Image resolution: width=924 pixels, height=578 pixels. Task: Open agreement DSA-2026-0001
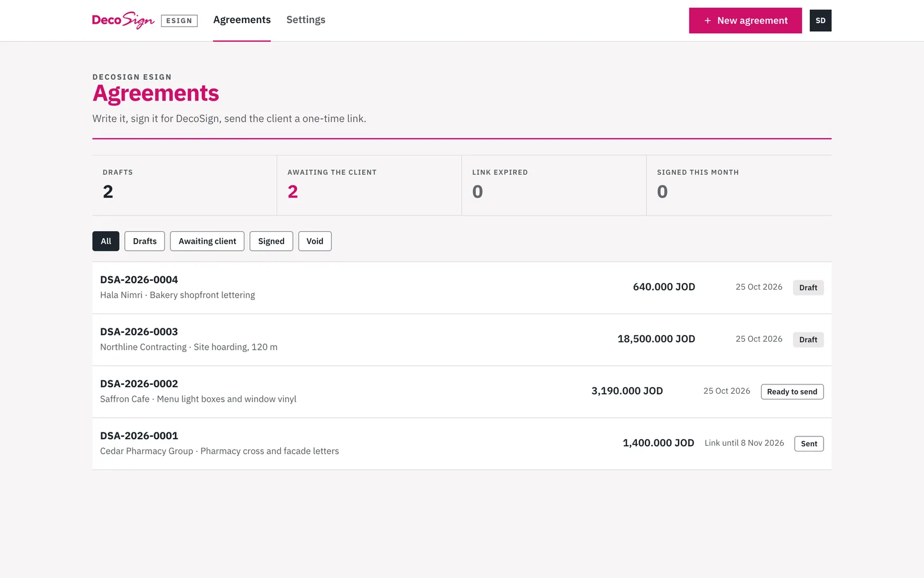pos(462,444)
